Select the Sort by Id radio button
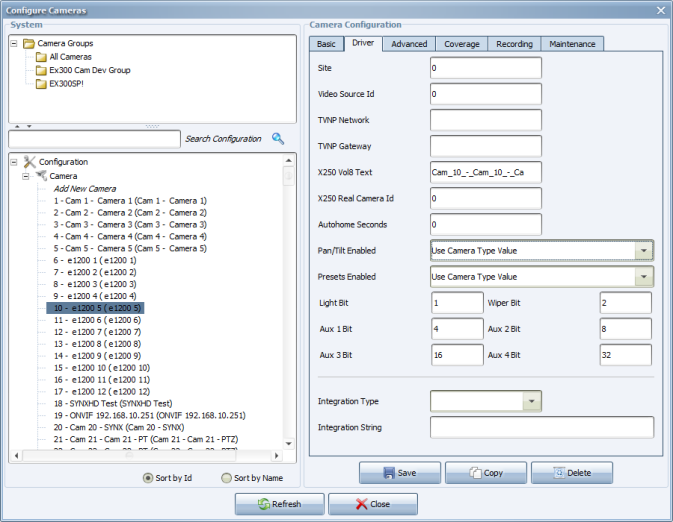 click(x=149, y=478)
